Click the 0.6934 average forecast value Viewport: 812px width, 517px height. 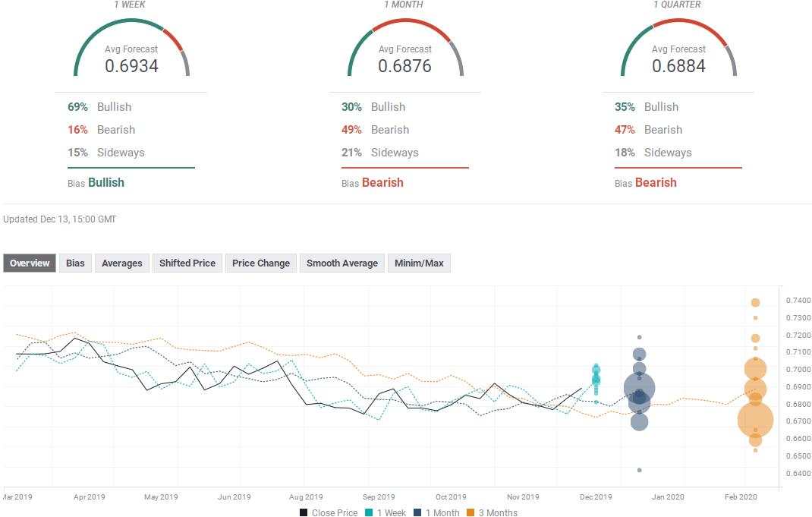131,66
